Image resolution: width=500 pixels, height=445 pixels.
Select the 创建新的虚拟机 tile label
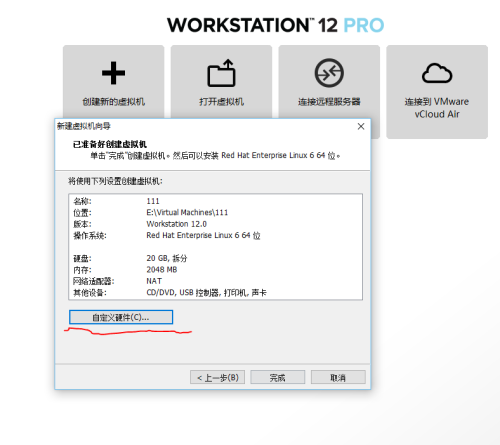(x=113, y=102)
